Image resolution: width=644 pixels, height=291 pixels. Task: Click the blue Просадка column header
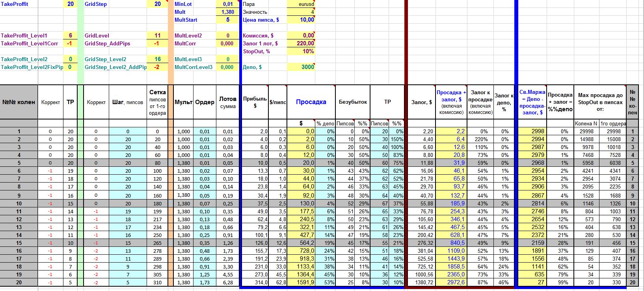point(311,102)
